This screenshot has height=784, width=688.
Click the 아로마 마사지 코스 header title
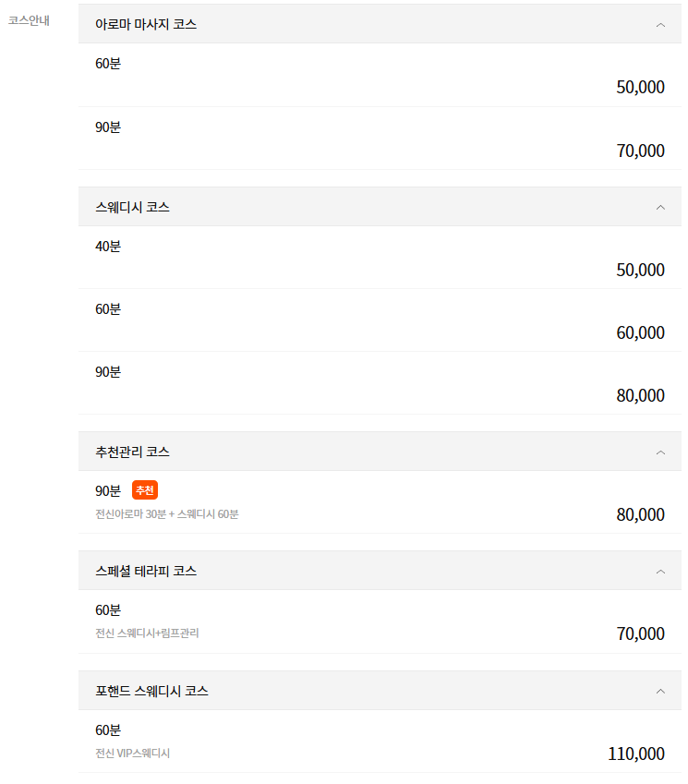(146, 24)
